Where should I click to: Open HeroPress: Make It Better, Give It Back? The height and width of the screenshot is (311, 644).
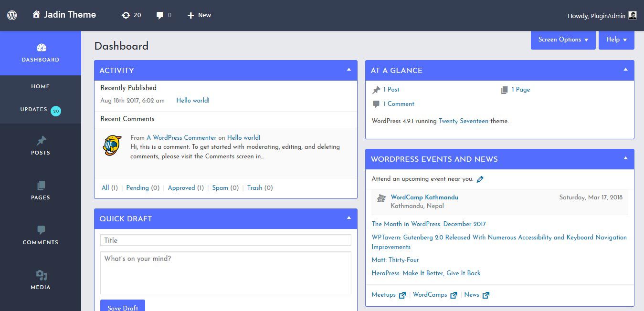[426, 273]
